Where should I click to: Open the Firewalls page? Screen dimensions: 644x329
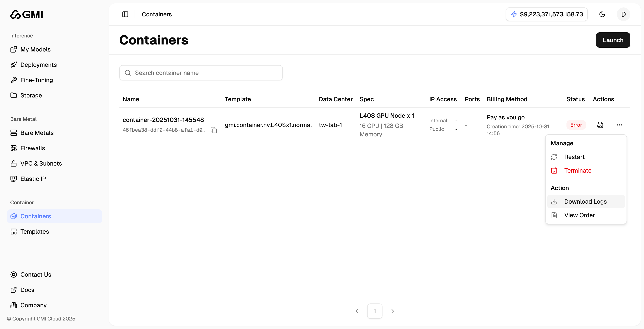(33, 148)
